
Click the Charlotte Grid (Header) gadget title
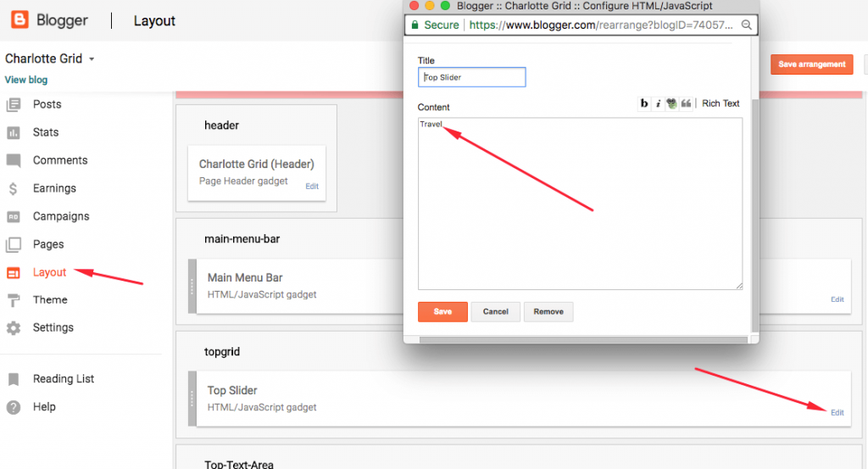[256, 164]
